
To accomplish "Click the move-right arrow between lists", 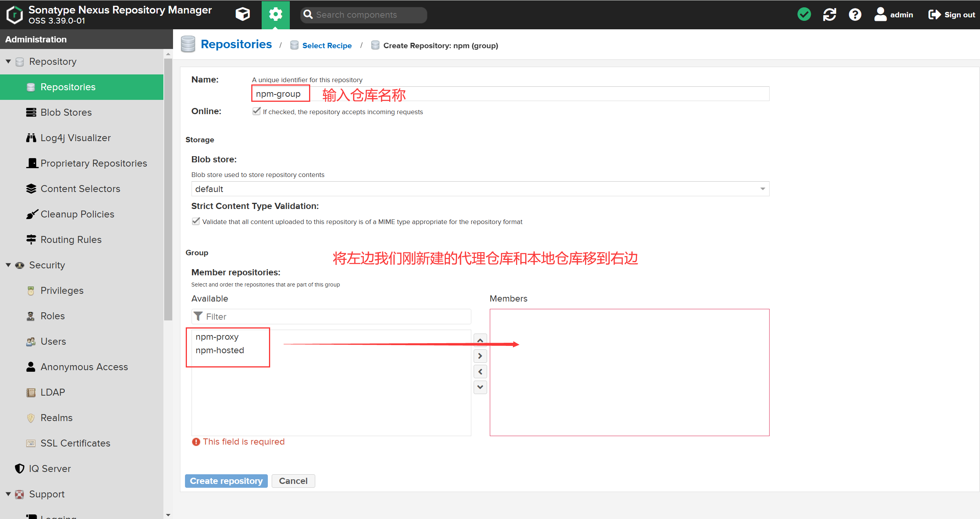I will tap(480, 356).
